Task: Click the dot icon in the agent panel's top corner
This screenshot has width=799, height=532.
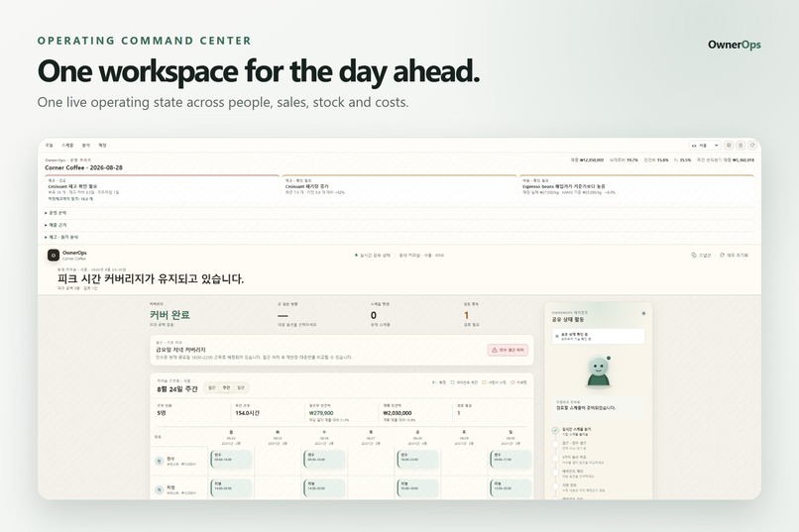Action: pos(643,314)
